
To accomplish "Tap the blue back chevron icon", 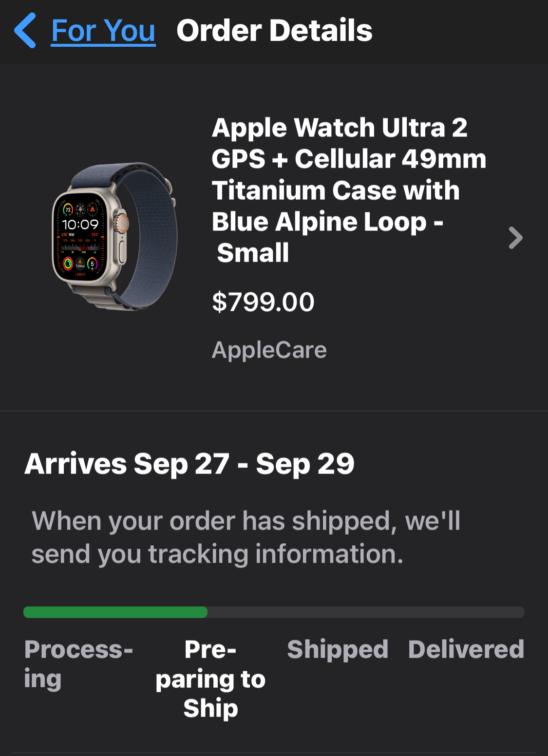I will point(25,31).
